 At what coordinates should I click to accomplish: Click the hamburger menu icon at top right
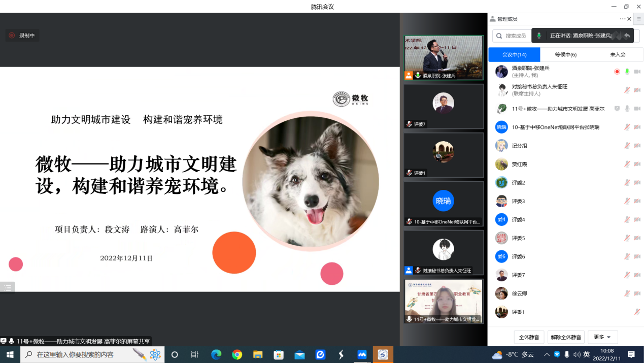point(639,19)
